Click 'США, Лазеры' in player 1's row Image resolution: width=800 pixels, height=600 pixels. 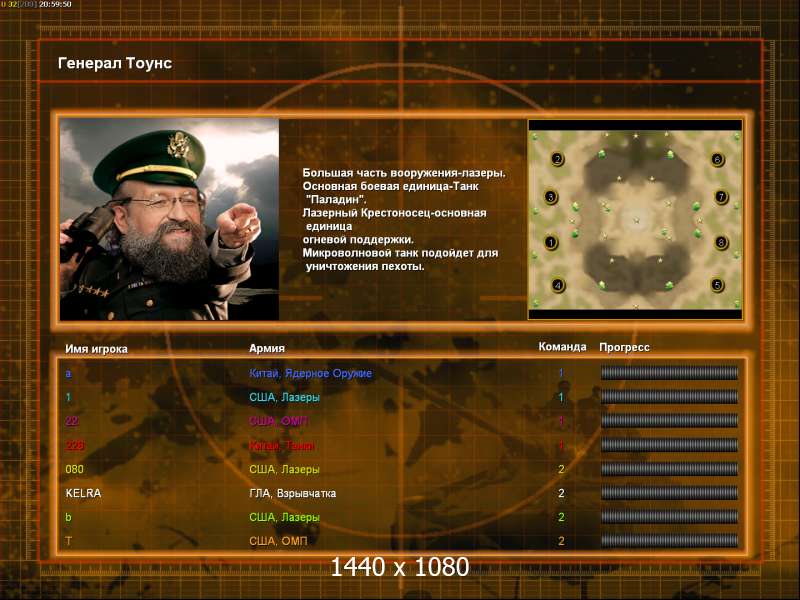(284, 397)
